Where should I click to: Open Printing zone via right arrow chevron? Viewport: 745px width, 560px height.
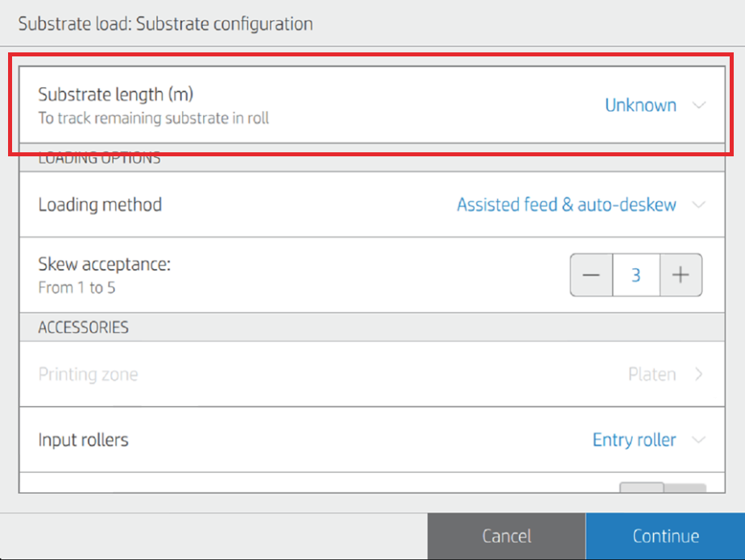tap(698, 374)
